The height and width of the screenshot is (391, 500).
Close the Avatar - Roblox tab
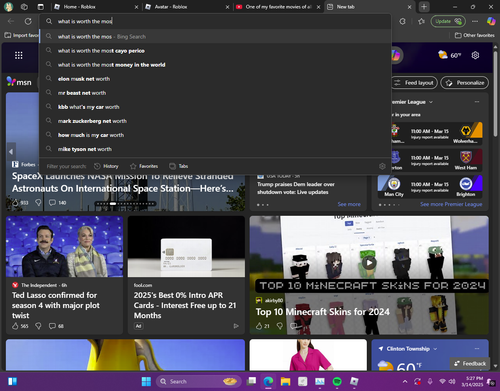click(227, 7)
